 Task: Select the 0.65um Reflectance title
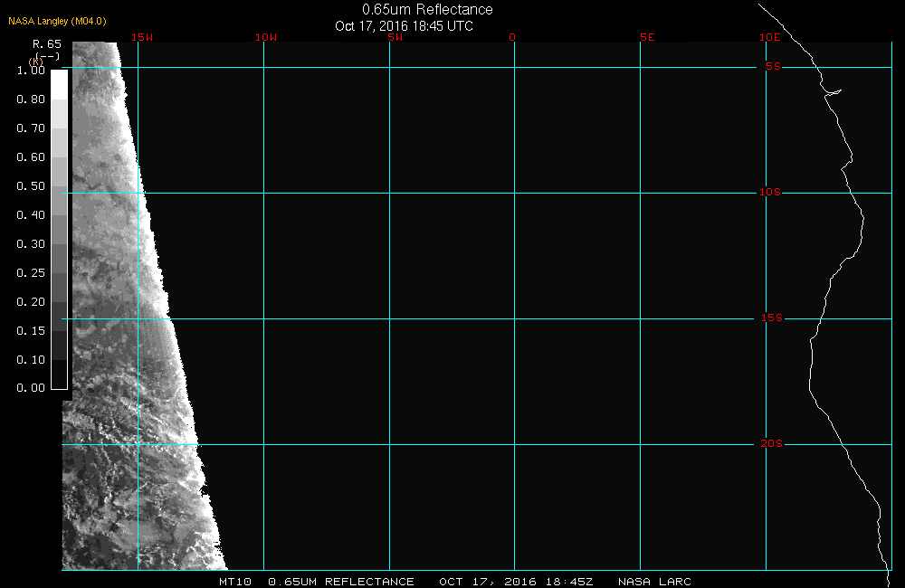[x=427, y=10]
